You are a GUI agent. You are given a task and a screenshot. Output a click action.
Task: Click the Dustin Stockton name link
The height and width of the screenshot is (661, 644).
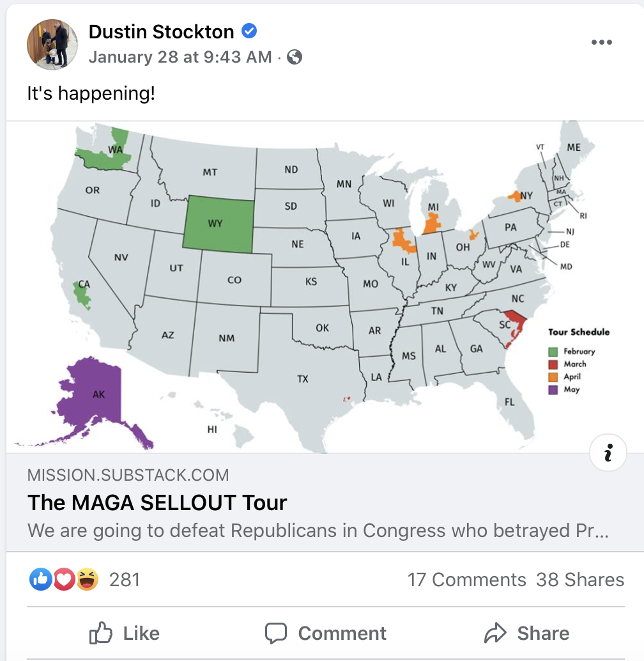click(162, 31)
